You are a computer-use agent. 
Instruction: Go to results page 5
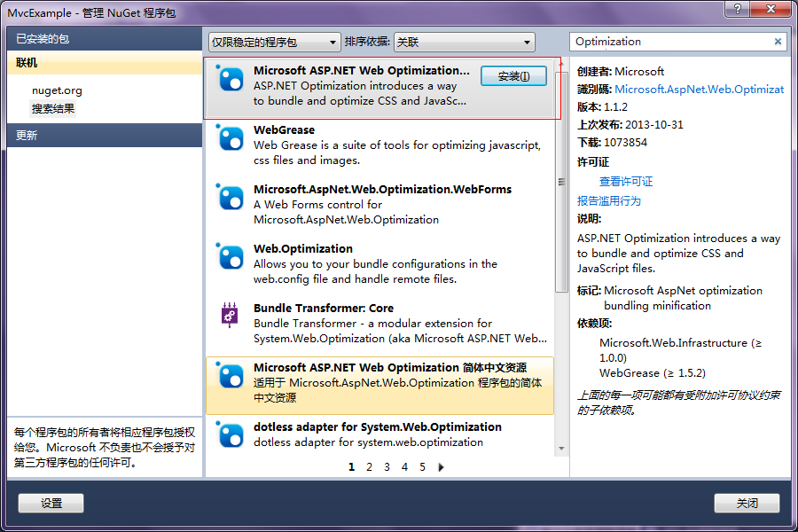[x=422, y=467]
